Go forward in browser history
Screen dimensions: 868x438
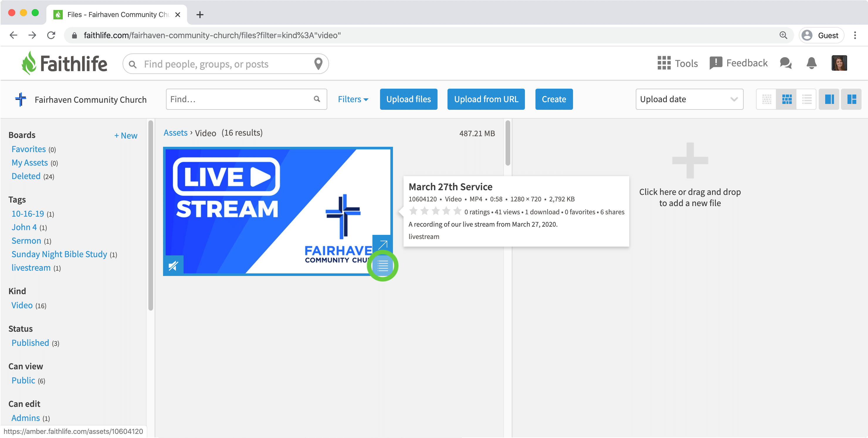32,35
